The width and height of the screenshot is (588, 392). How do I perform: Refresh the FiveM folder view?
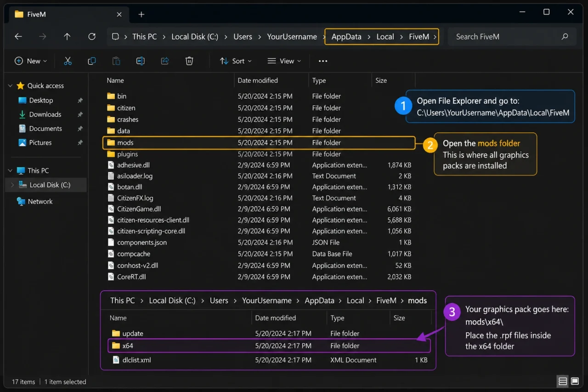click(x=92, y=37)
